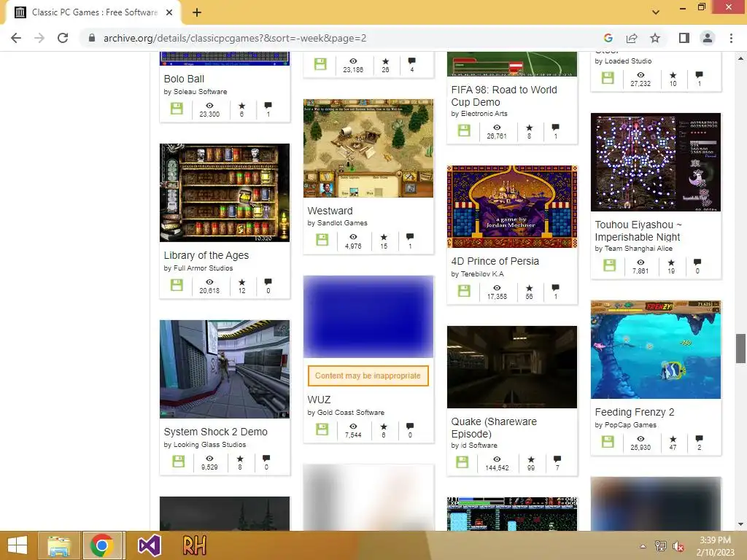The height and width of the screenshot is (560, 747).
Task: Click software floppy icon under Touhou Eiyashou
Action: 609,265
